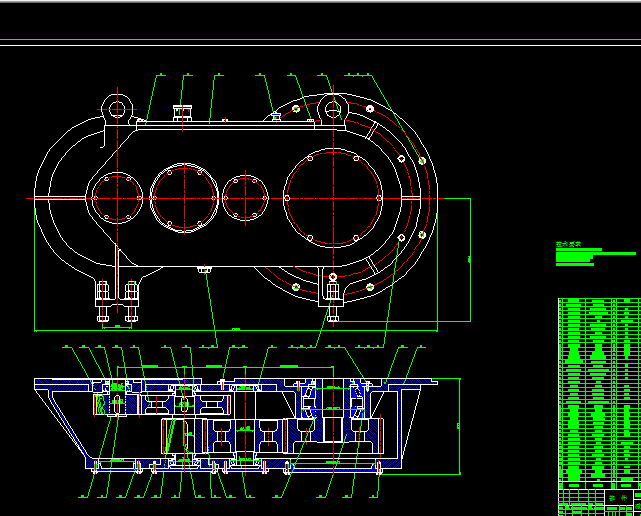Select the largest bearing cover circle in the front view
The width and height of the screenshot is (641, 516).
pyautogui.click(x=333, y=198)
